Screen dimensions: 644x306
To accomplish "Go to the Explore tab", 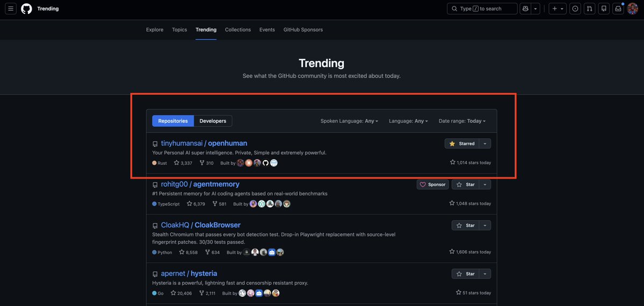I will [x=155, y=30].
